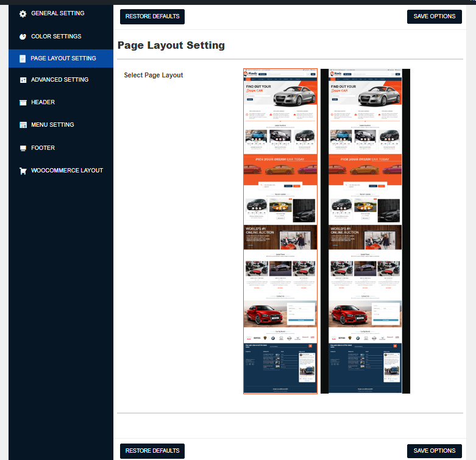Click the icon next to Header

pos(23,102)
